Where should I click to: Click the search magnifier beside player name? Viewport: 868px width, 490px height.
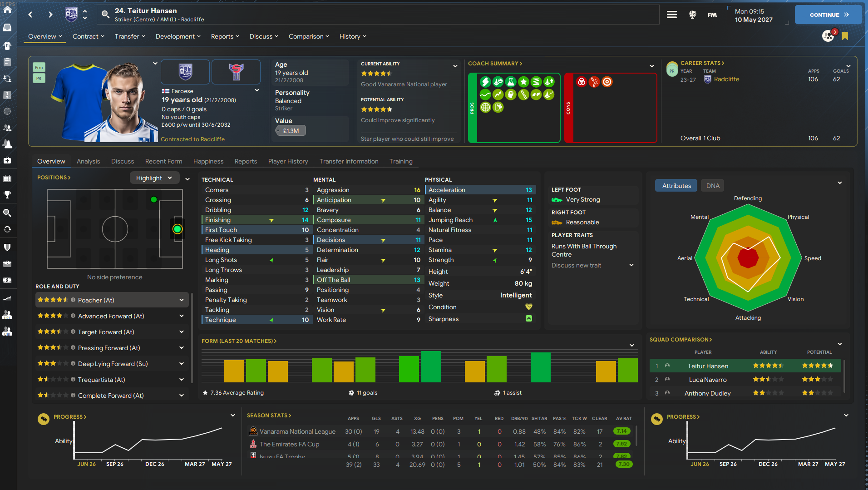105,15
